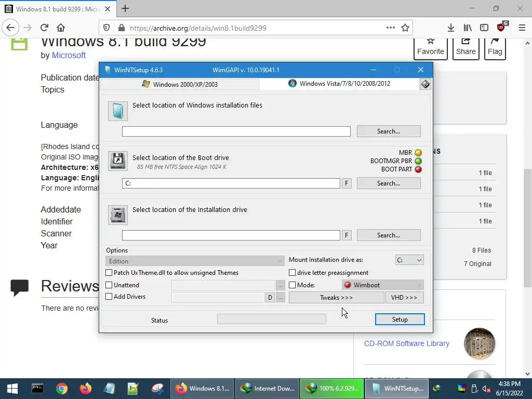Open Command Prompt from taskbar
Viewport: 532px width, 399px height.
click(x=37, y=389)
